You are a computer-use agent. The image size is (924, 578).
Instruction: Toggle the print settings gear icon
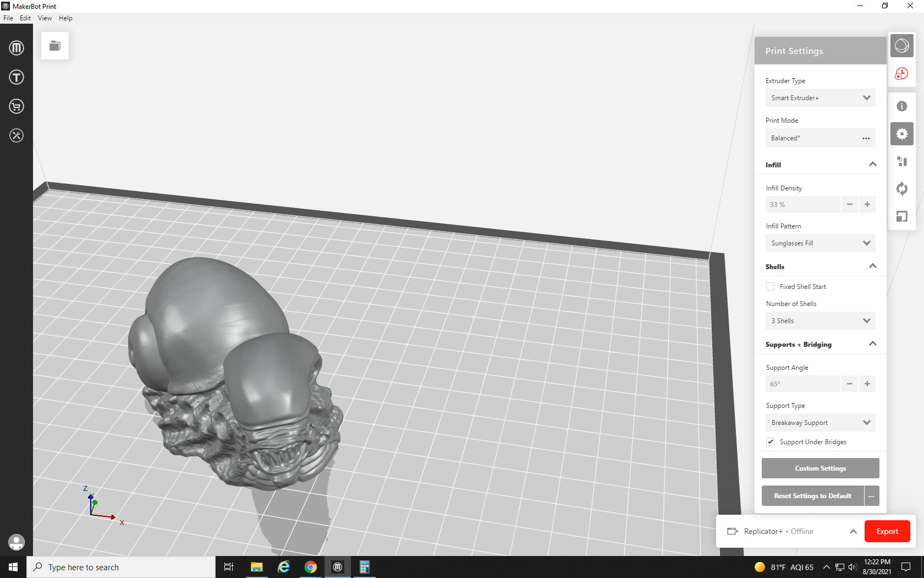point(902,134)
